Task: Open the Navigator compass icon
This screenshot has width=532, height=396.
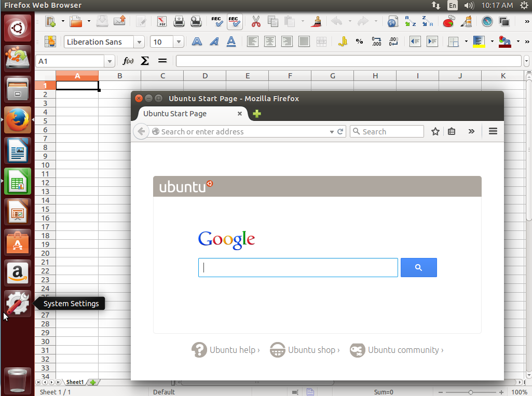Action: coord(487,21)
